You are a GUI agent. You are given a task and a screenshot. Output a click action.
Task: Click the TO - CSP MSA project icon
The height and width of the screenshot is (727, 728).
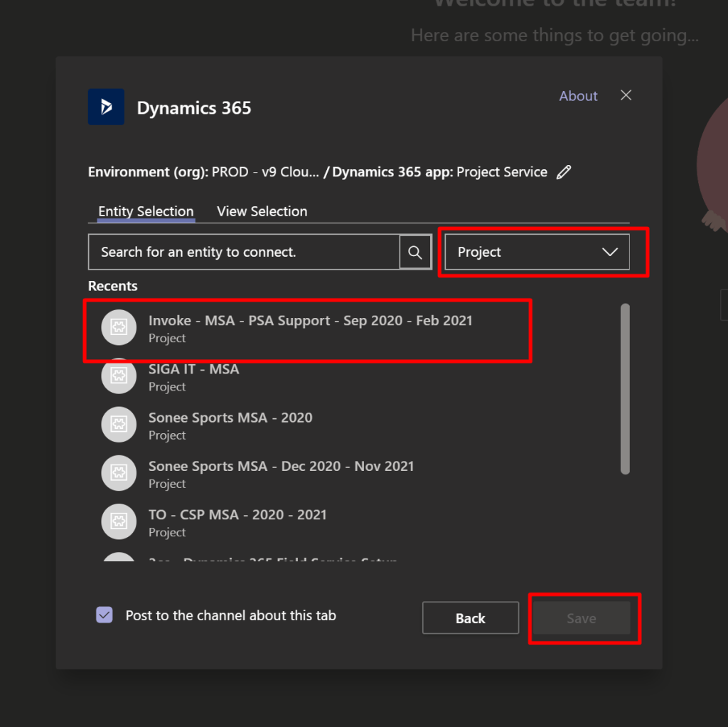(119, 521)
